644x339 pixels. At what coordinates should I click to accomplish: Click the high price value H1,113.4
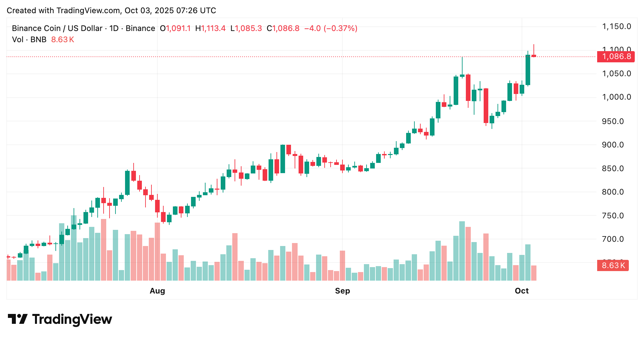[x=210, y=28]
